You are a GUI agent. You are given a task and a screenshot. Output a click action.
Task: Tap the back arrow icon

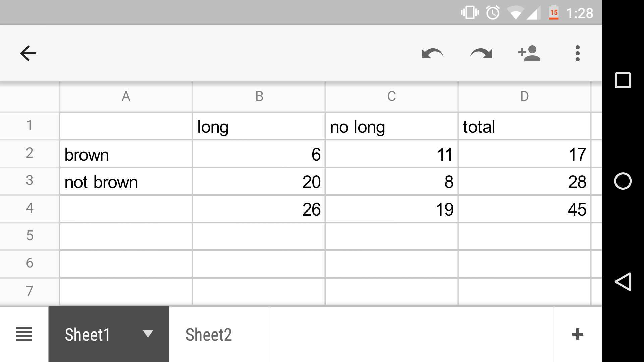click(28, 53)
